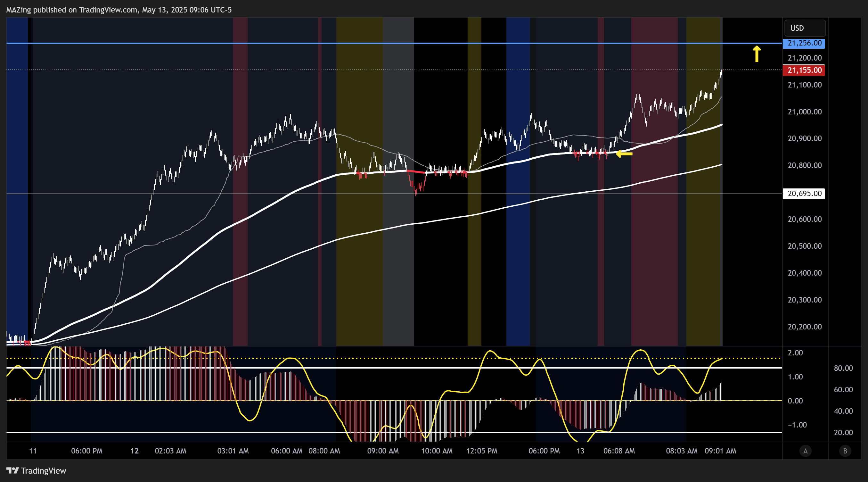Screen dimensions: 868x482
Task: Click the 20.00 indicator scale value
Action: [843, 433]
